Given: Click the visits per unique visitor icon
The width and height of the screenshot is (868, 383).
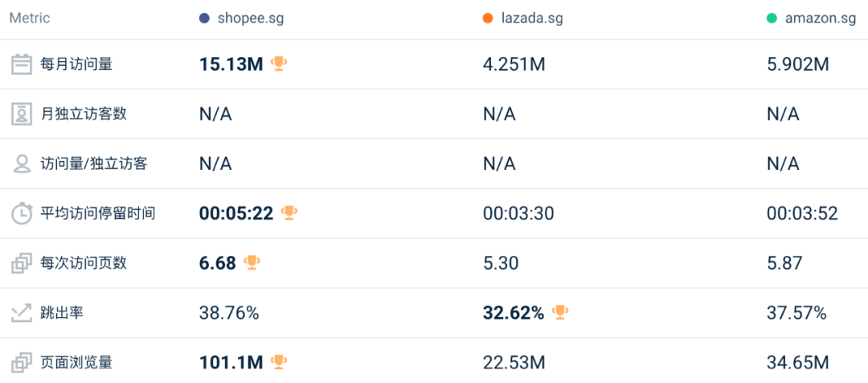Looking at the screenshot, I should coord(22,164).
